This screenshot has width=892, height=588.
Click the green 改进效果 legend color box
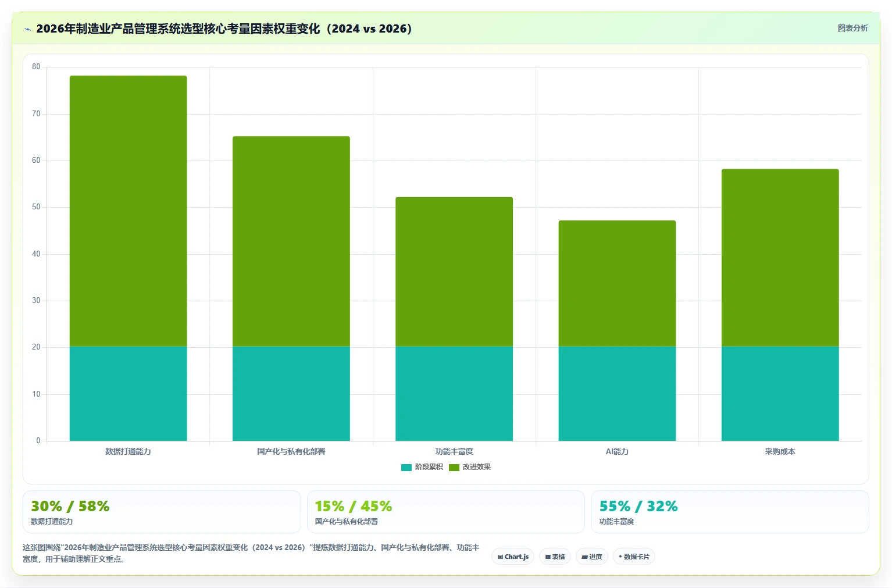pos(454,468)
